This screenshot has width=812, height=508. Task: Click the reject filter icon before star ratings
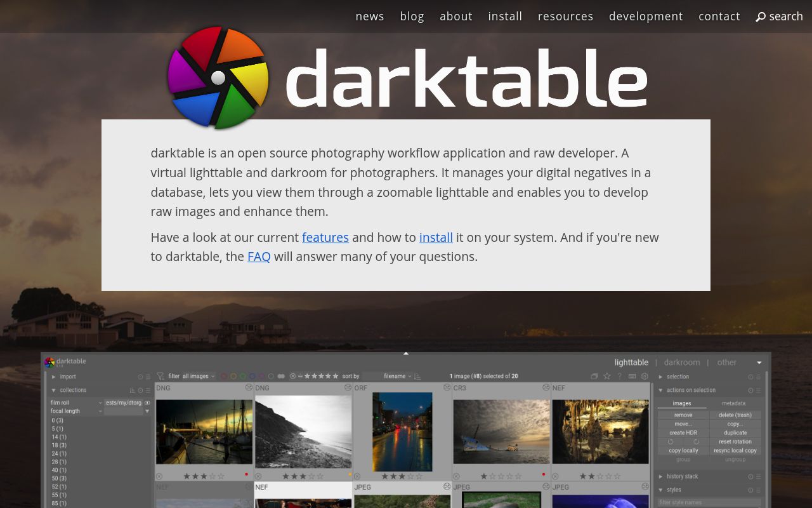click(293, 376)
